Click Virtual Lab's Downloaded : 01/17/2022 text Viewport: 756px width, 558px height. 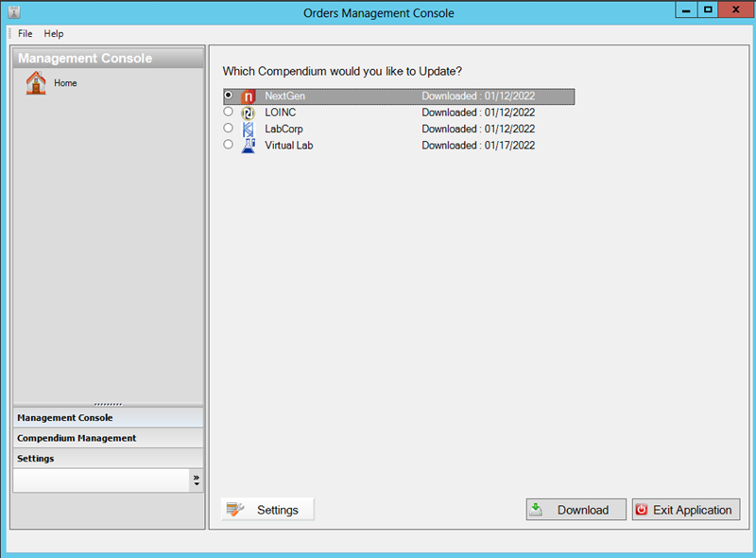coord(478,146)
